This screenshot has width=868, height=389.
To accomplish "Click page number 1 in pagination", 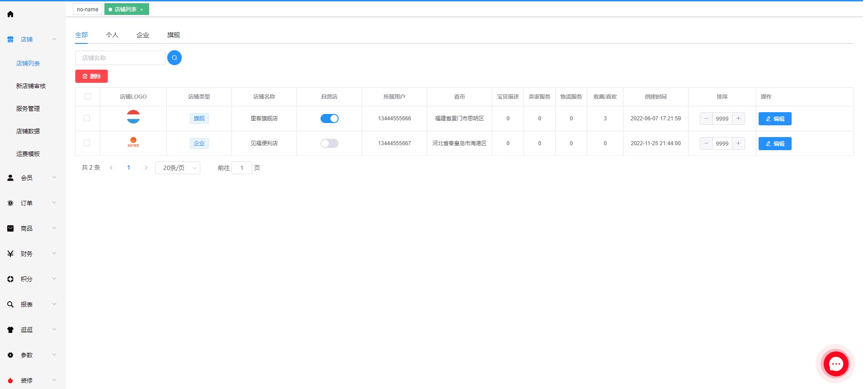I will point(129,167).
